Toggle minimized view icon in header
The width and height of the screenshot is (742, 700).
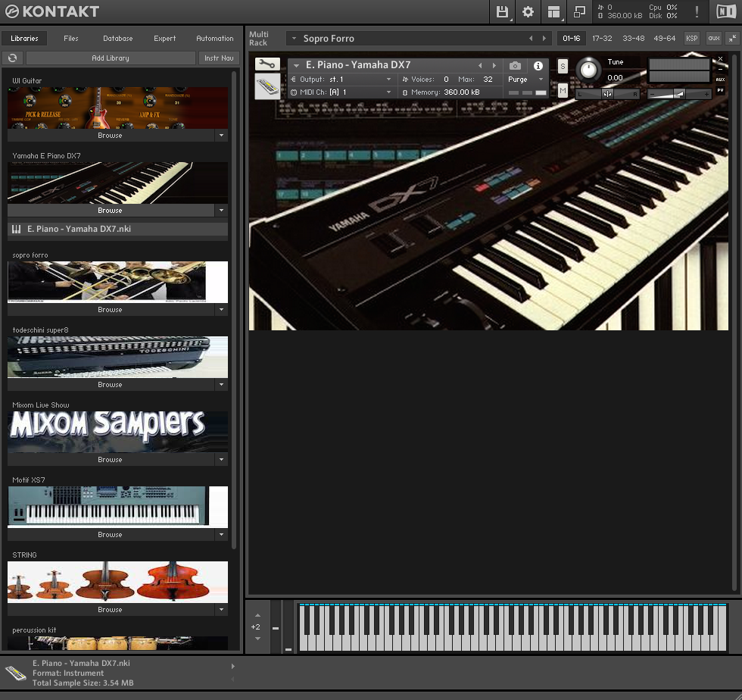coord(579,11)
